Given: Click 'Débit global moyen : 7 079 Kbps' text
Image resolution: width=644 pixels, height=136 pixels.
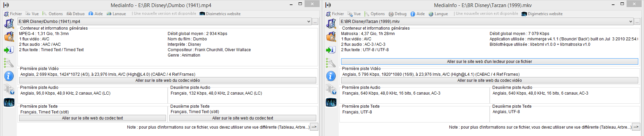Looking at the screenshot, I should 520,34.
